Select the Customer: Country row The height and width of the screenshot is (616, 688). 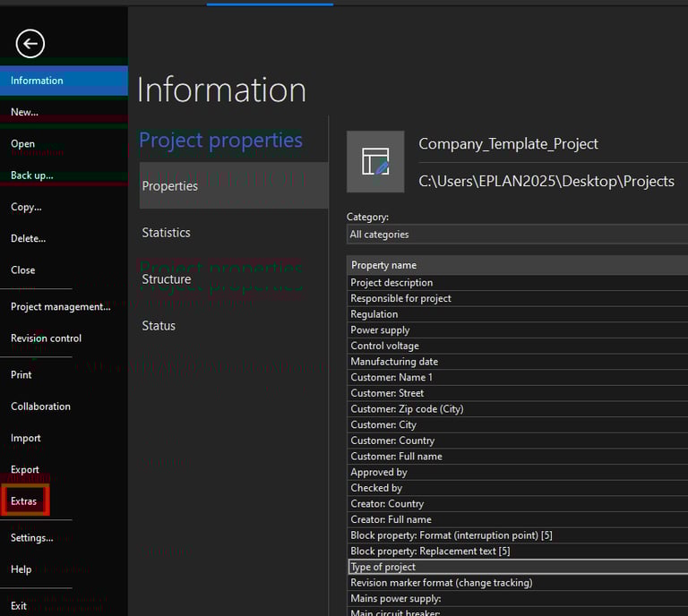pos(517,441)
